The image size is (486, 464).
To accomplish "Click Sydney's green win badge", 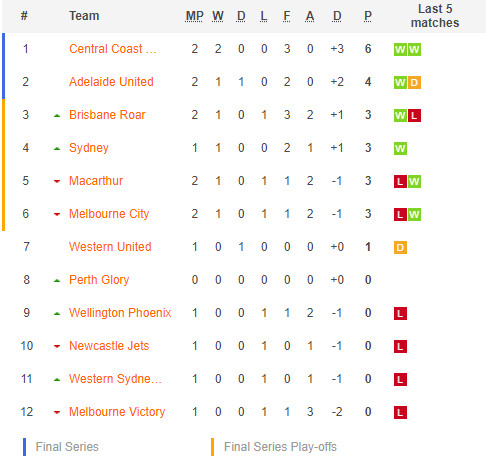I will coord(400,148).
